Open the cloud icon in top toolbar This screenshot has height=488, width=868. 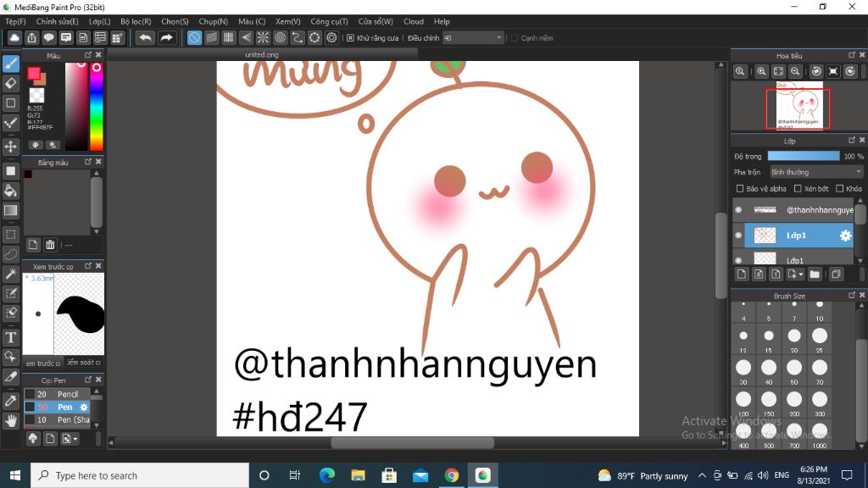coord(14,37)
